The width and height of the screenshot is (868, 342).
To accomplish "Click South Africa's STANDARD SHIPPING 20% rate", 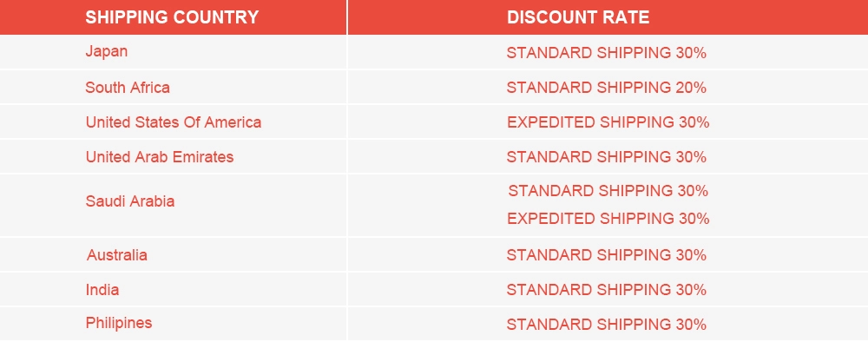I will (x=606, y=88).
